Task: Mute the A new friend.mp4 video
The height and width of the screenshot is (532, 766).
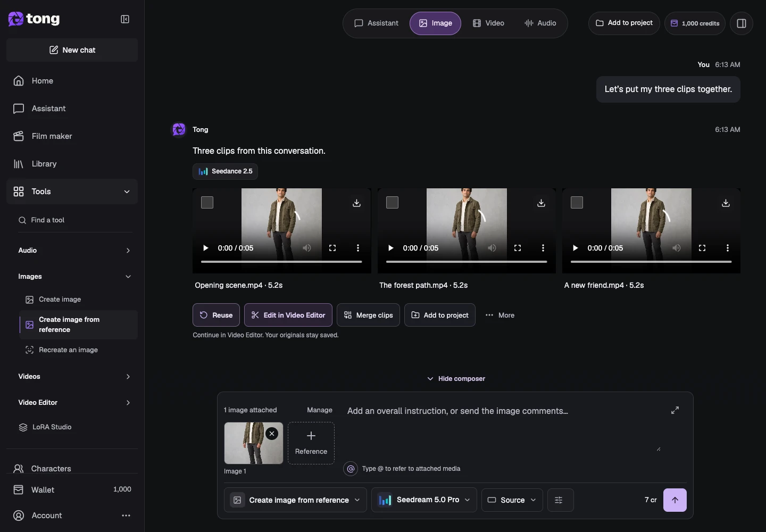Action: coord(677,248)
